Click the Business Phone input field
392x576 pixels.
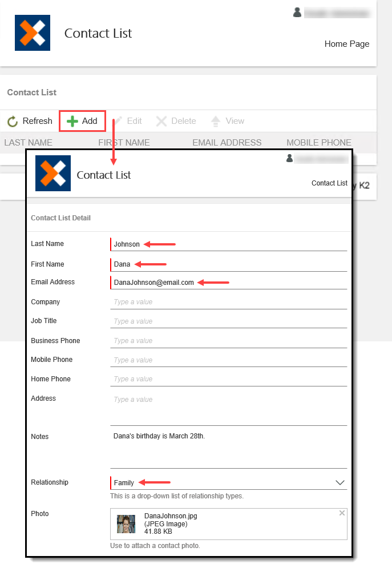[229, 341]
